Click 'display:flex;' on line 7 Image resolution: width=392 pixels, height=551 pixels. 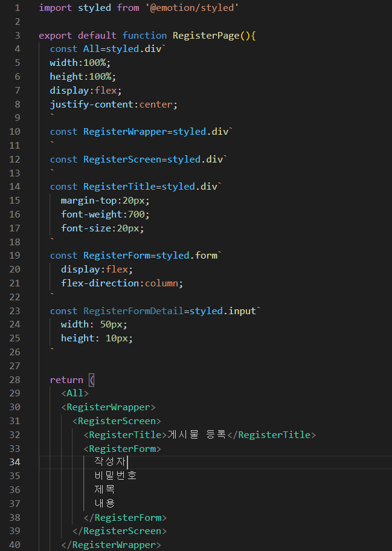(x=86, y=91)
